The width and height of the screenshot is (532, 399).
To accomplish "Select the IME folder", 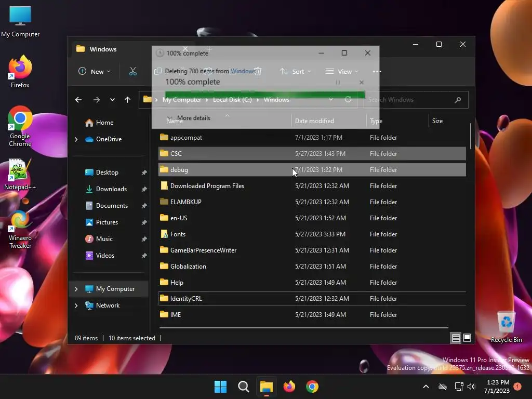I will coord(312,314).
